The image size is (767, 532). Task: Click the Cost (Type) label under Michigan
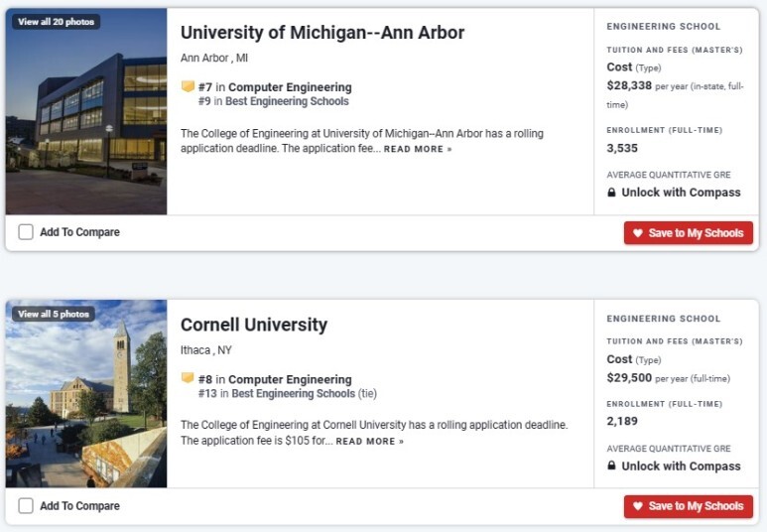[x=634, y=67]
